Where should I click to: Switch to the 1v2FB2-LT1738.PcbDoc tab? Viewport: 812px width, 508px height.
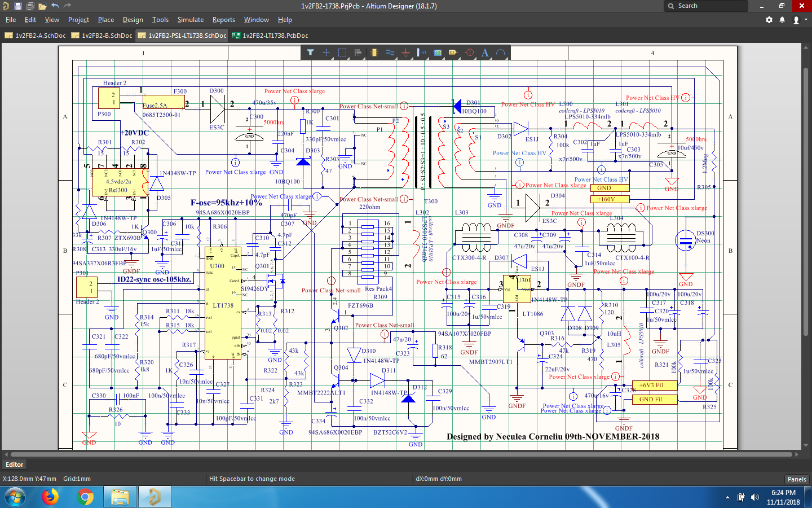click(270, 36)
